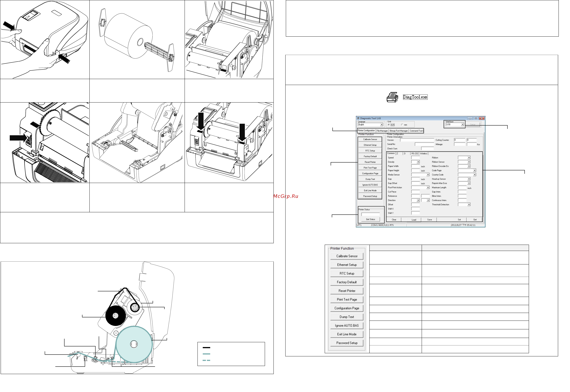Image resolution: width=570 pixels, height=392 pixels.
Task: Click Ignore AUTO.BAS in the Diagnostic Tool window
Action: [x=370, y=185]
